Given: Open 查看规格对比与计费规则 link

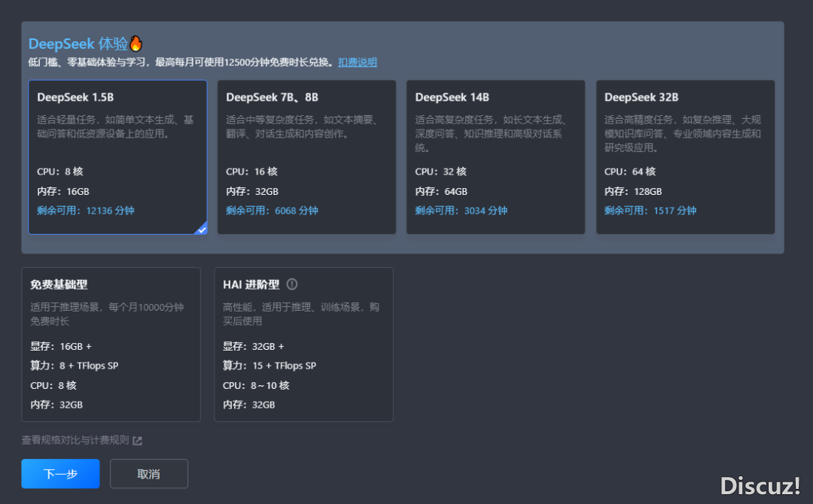Looking at the screenshot, I should pos(75,440).
